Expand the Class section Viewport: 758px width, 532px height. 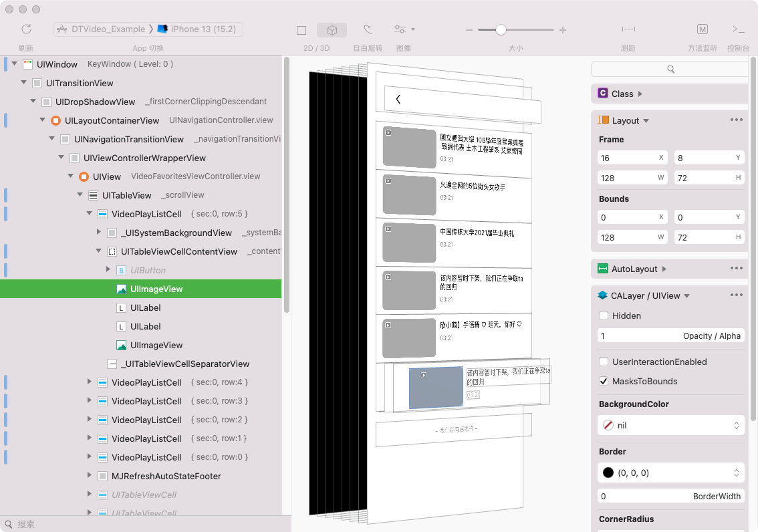tap(640, 94)
